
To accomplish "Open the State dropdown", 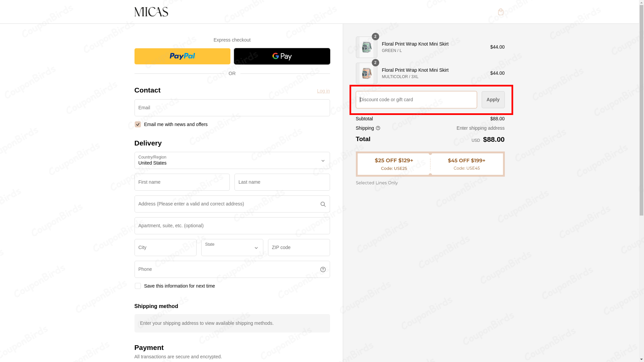I will (232, 247).
